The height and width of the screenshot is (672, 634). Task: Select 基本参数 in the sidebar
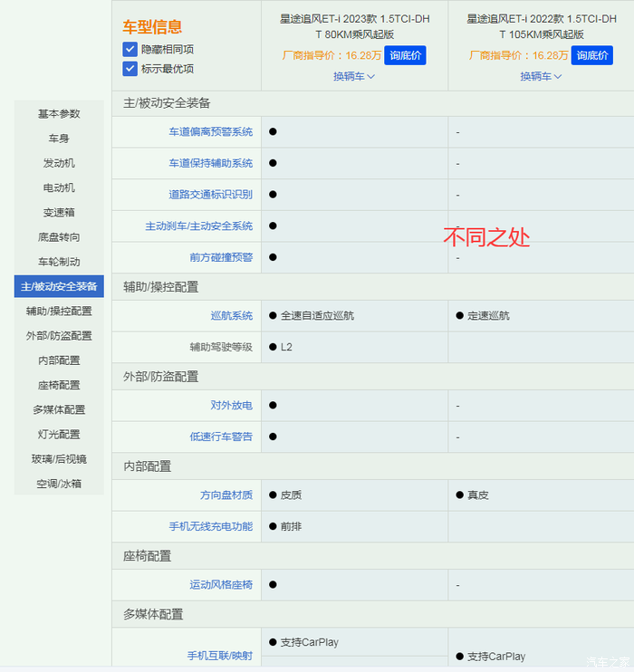tap(59, 114)
